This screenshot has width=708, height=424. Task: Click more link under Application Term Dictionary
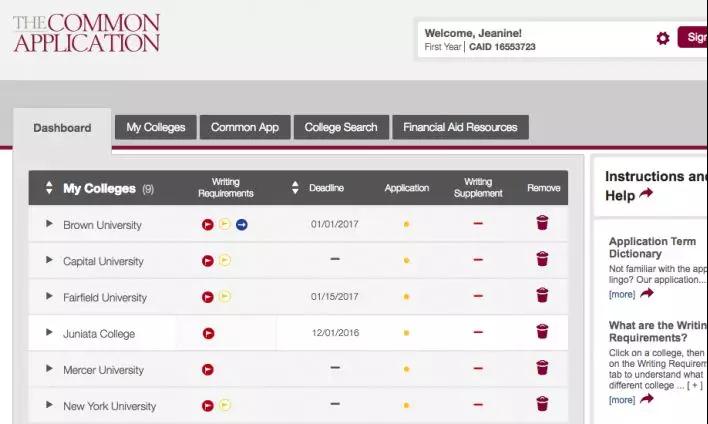(622, 295)
